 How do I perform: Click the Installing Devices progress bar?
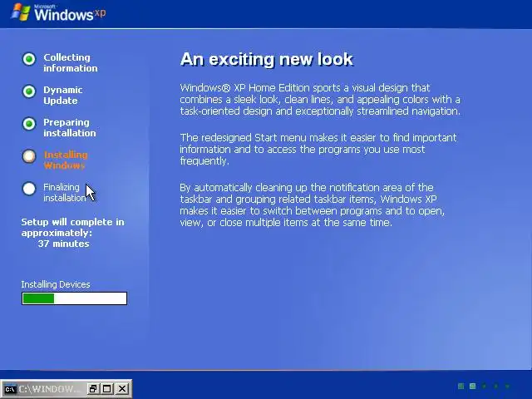(74, 298)
